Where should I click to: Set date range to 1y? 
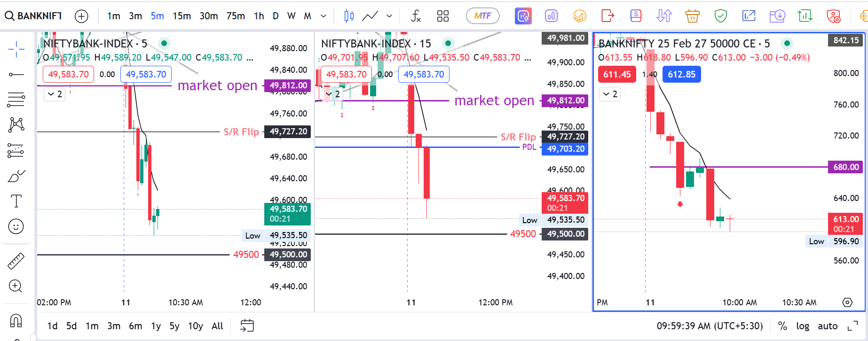point(156,326)
